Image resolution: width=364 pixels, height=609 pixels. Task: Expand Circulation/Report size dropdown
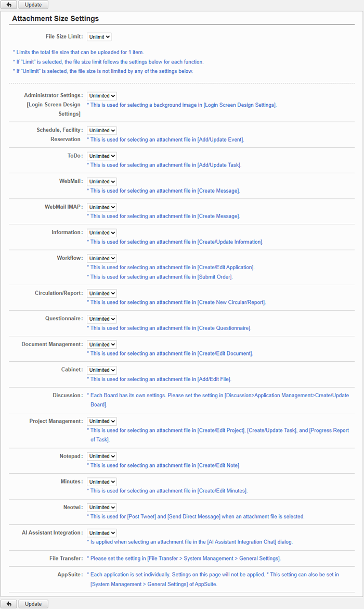point(102,294)
